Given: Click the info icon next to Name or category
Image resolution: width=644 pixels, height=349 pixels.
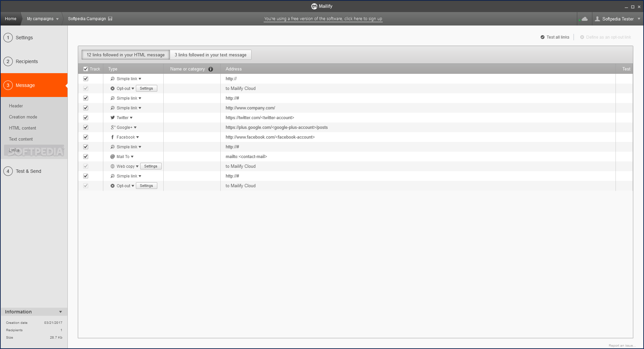Looking at the screenshot, I should (211, 69).
